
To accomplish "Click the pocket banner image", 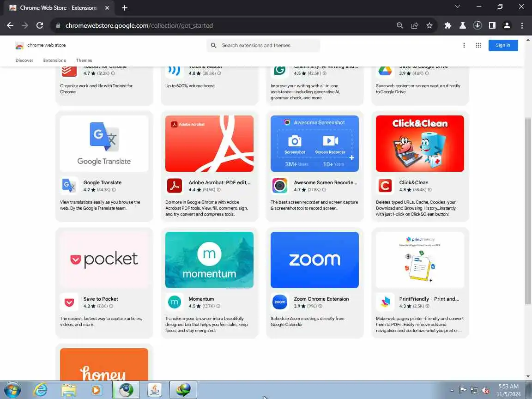I will pos(104,260).
